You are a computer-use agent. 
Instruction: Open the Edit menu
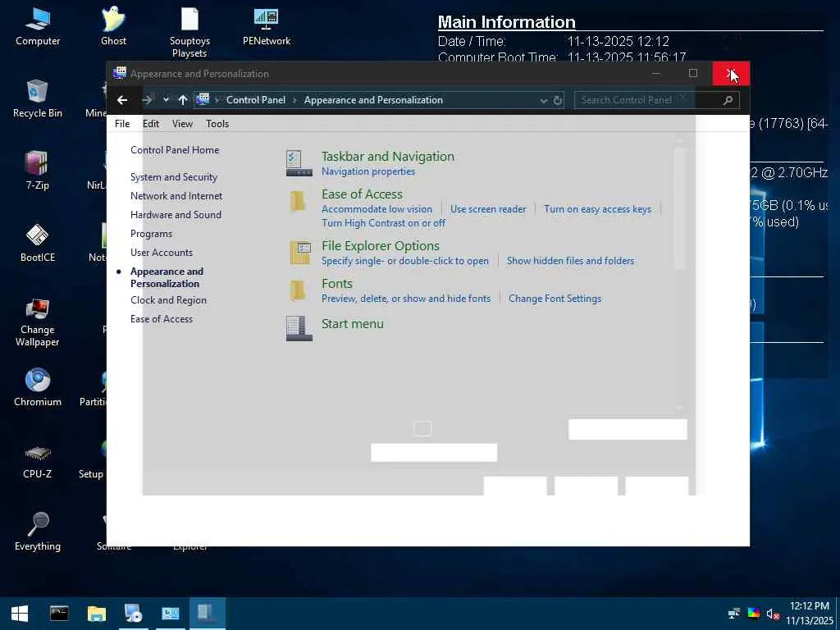[x=151, y=124]
